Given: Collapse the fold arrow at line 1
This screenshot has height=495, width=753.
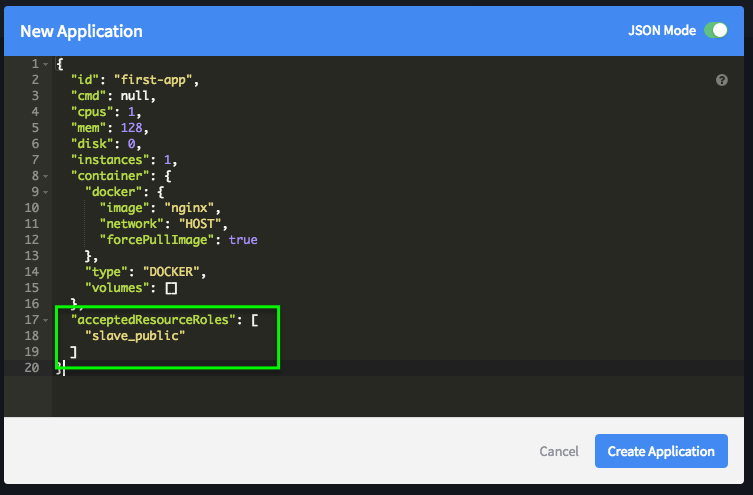Looking at the screenshot, I should click(x=46, y=64).
